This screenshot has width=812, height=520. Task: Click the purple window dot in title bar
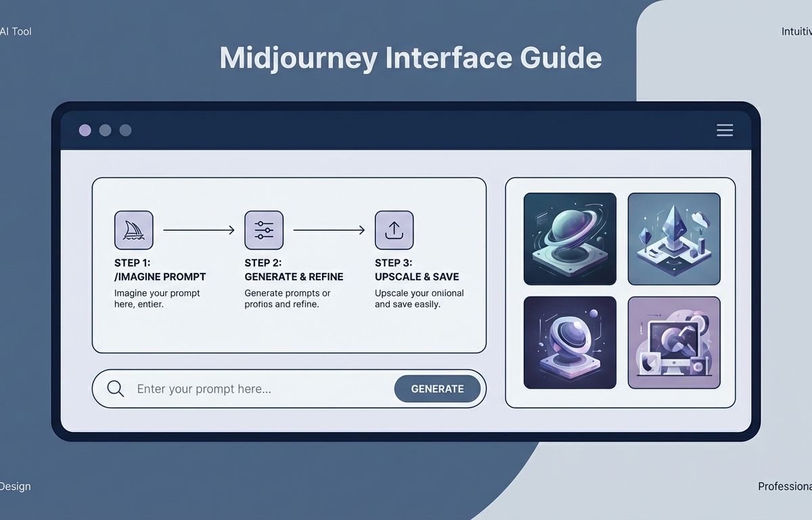pyautogui.click(x=85, y=130)
